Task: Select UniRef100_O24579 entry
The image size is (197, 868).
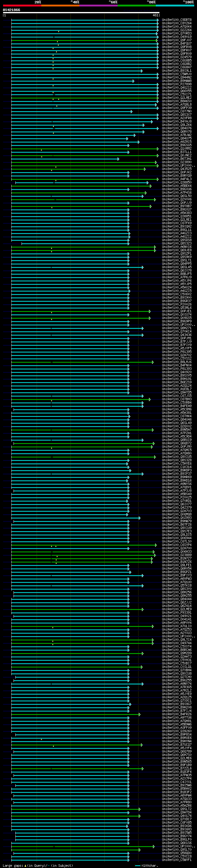Action: coord(176,57)
